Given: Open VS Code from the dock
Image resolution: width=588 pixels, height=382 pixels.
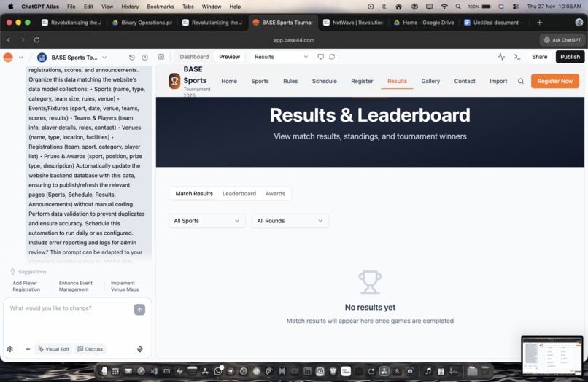Looking at the screenshot, I should tap(154, 371).
